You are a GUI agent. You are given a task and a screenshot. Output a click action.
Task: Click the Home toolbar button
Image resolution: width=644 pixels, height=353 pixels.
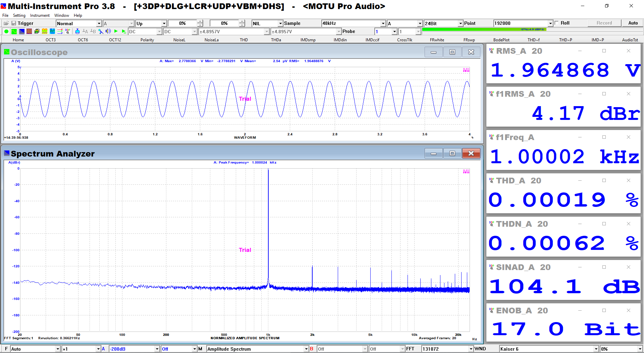(x=18, y=40)
